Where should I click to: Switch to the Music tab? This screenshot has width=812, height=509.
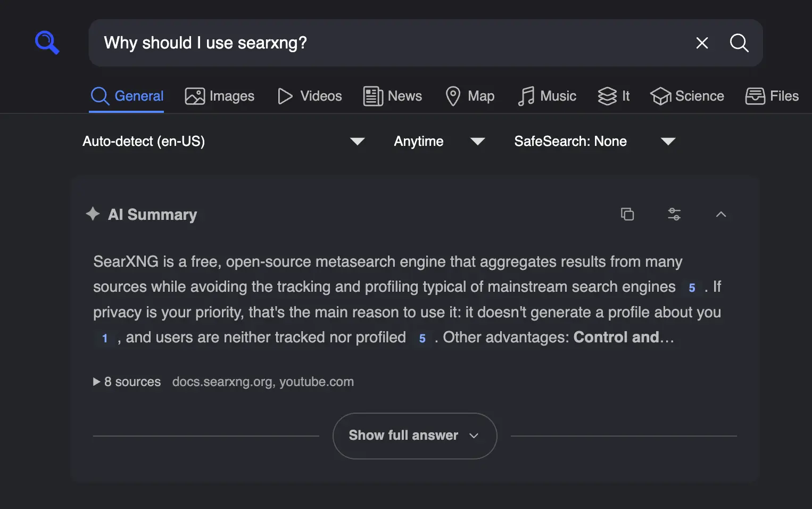pyautogui.click(x=547, y=96)
